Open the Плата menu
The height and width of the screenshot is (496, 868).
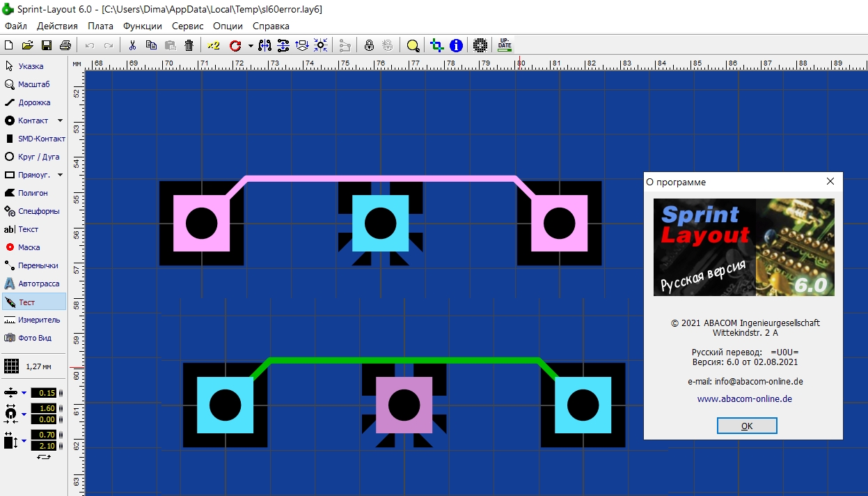pyautogui.click(x=100, y=26)
